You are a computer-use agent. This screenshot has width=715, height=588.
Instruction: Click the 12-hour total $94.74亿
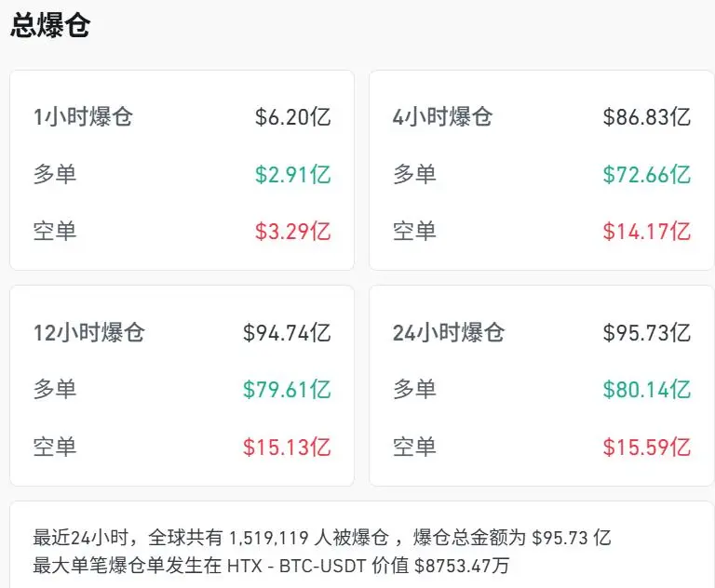287,332
